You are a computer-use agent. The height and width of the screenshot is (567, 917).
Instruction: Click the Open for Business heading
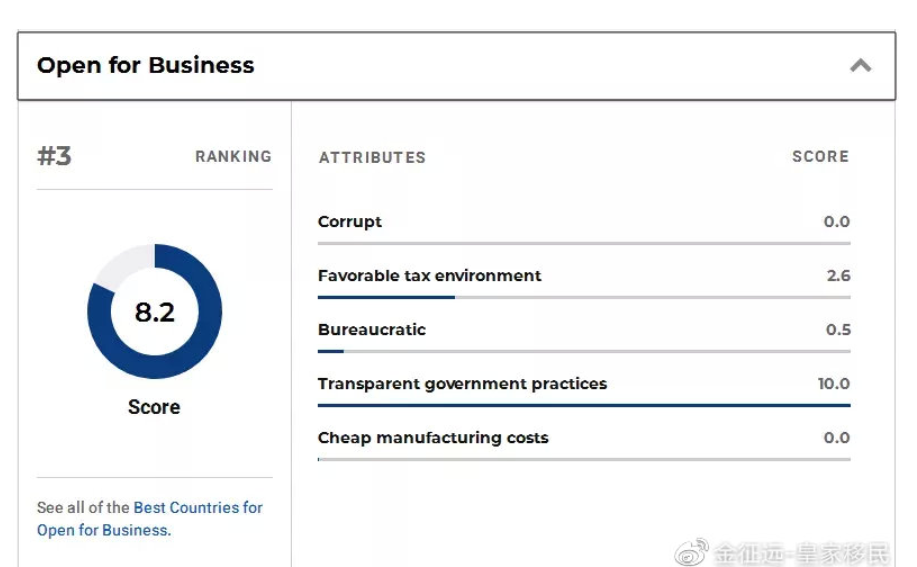[x=146, y=66]
